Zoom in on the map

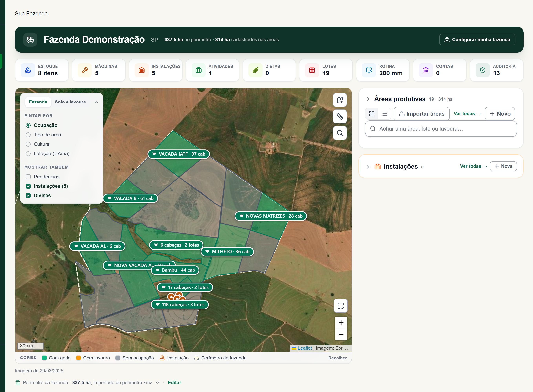pos(341,323)
